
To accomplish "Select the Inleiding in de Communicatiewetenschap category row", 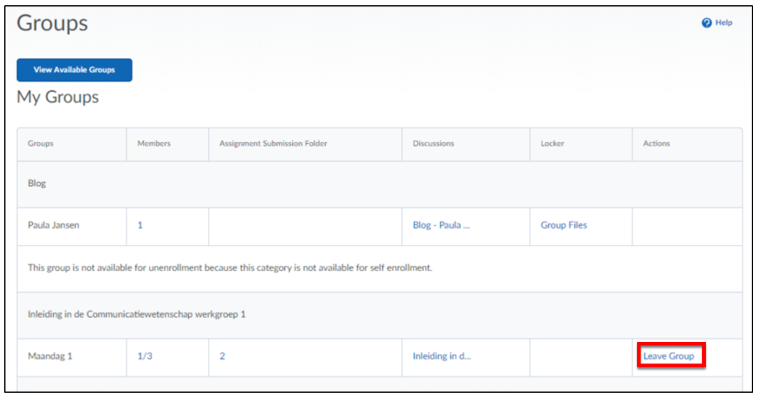I will 380,315.
